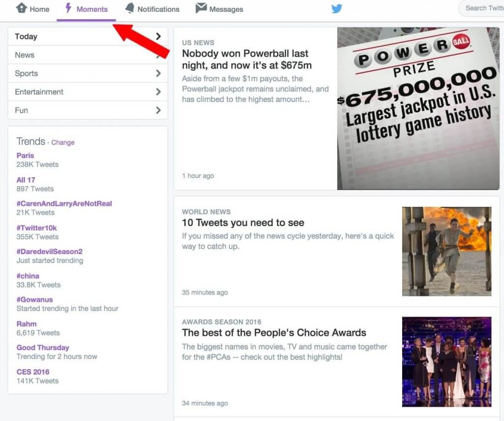Click the 35 minutes ago timestamp
504x421 pixels.
(205, 292)
